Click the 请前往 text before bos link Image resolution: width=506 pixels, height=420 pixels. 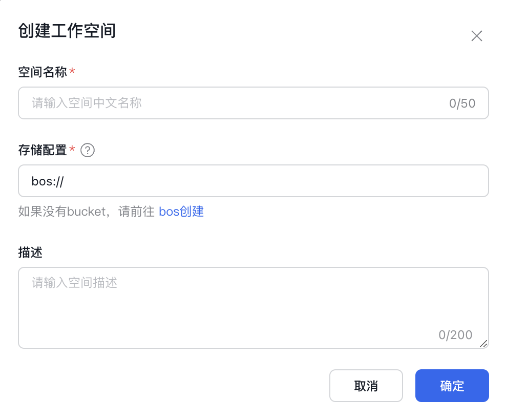coord(136,212)
